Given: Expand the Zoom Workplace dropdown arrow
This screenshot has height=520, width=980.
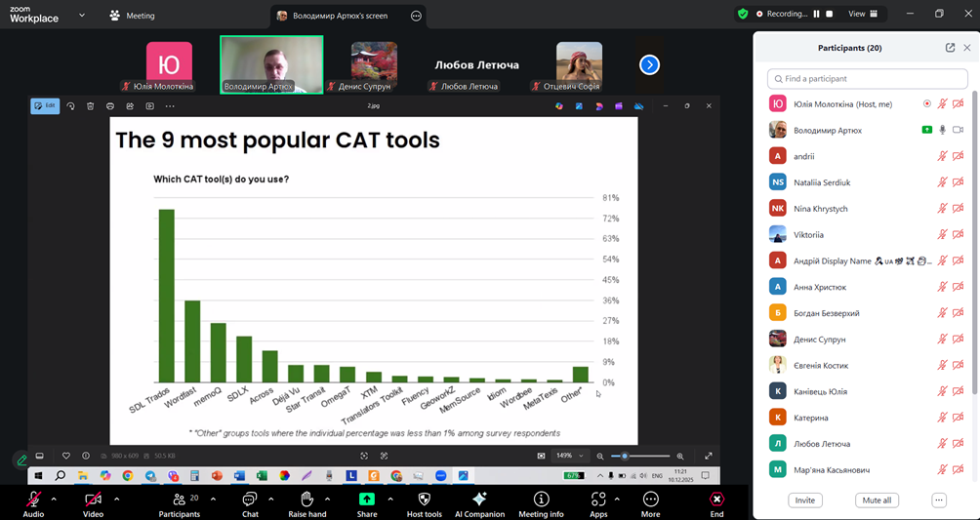Looking at the screenshot, I should 81,16.
